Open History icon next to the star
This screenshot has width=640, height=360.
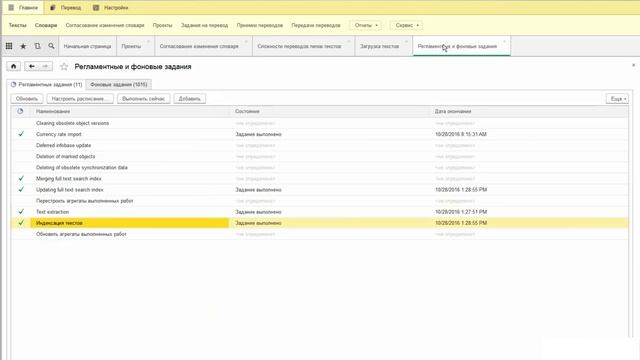point(37,46)
